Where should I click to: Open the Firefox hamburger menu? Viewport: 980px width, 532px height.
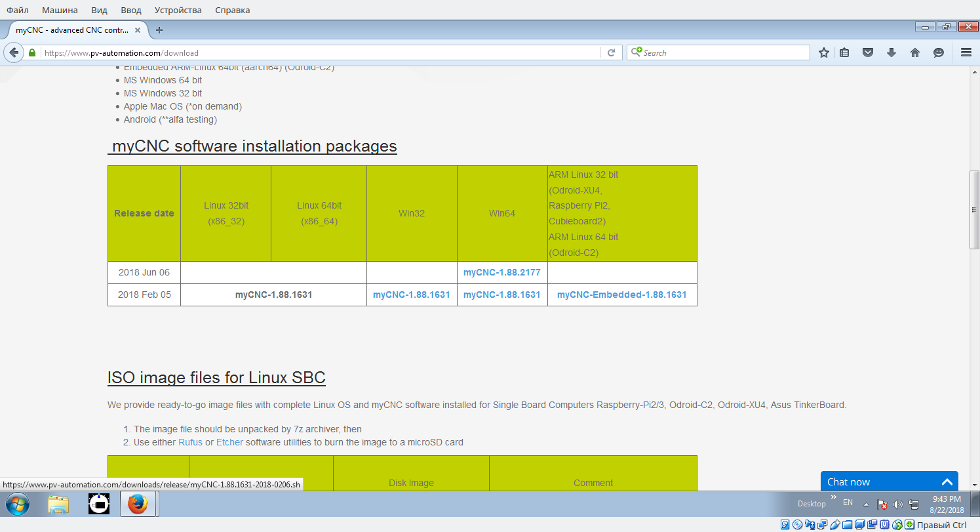(x=966, y=52)
